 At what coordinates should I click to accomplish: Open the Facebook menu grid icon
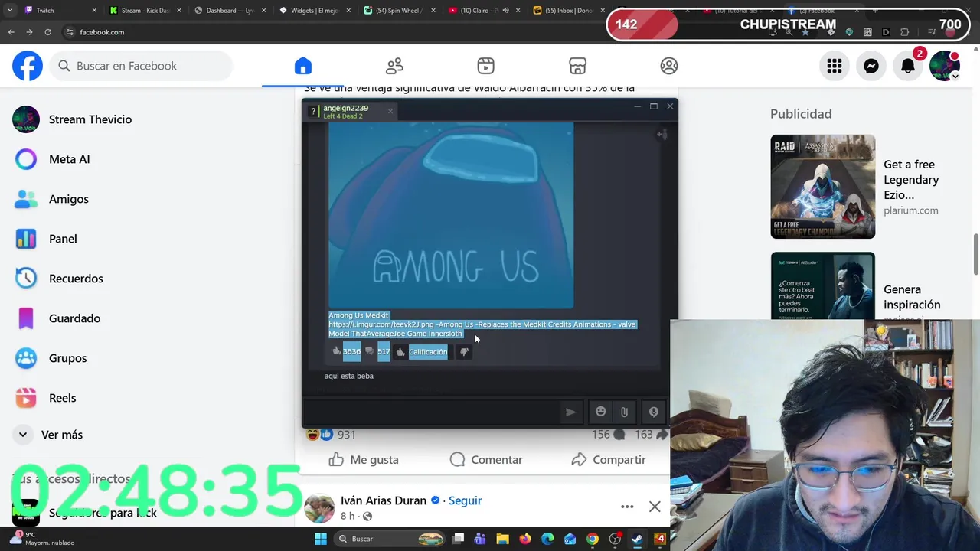pos(835,66)
